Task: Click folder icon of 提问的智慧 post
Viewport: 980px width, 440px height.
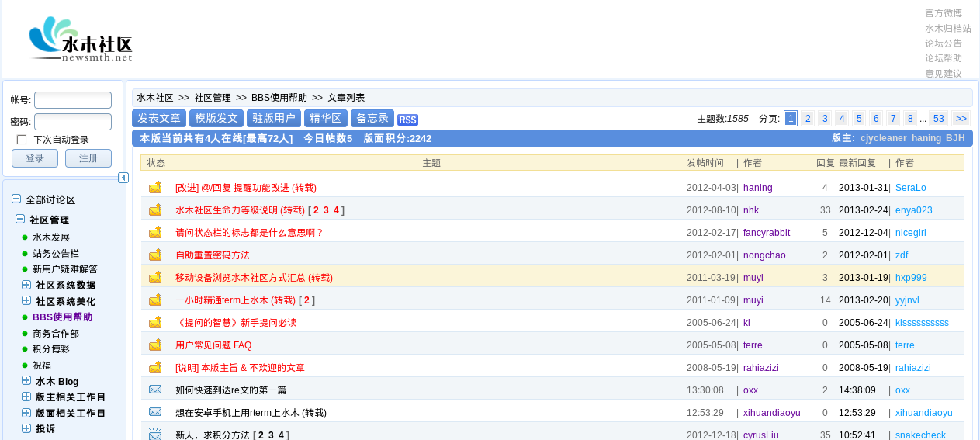Action: [155, 322]
